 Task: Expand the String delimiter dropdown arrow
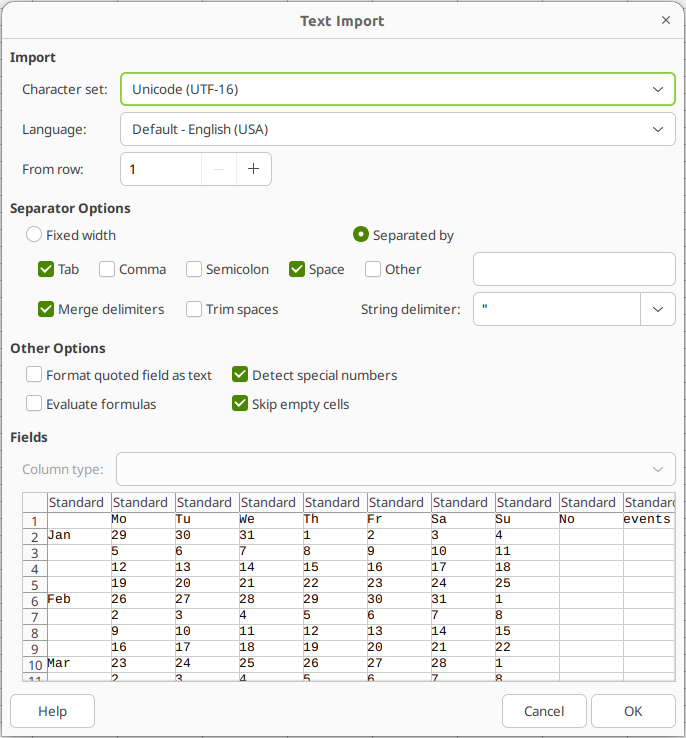pos(658,309)
